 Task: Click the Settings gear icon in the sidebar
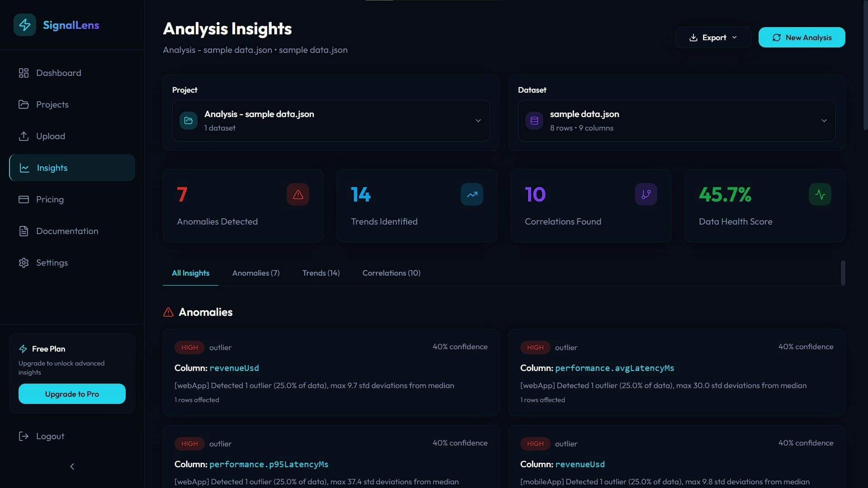coord(24,263)
